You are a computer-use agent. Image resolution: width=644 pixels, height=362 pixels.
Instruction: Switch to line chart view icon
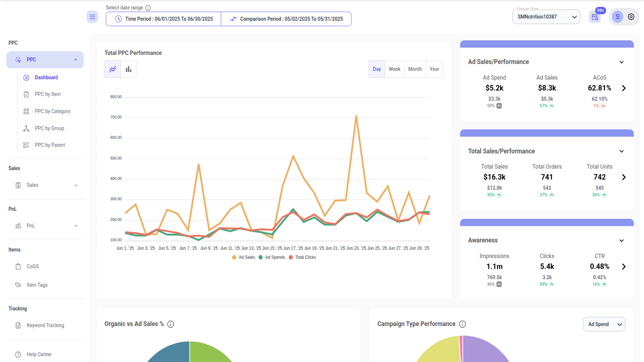(x=113, y=69)
